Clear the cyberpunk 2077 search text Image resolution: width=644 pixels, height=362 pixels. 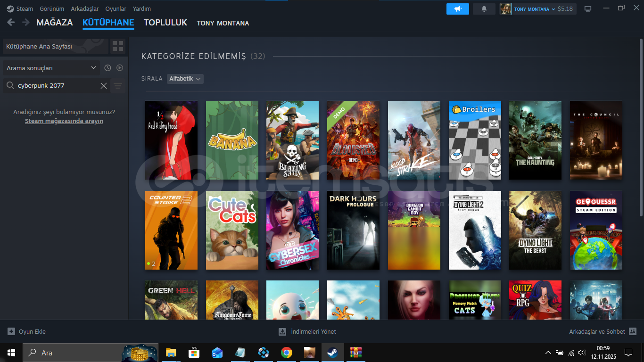(x=104, y=86)
